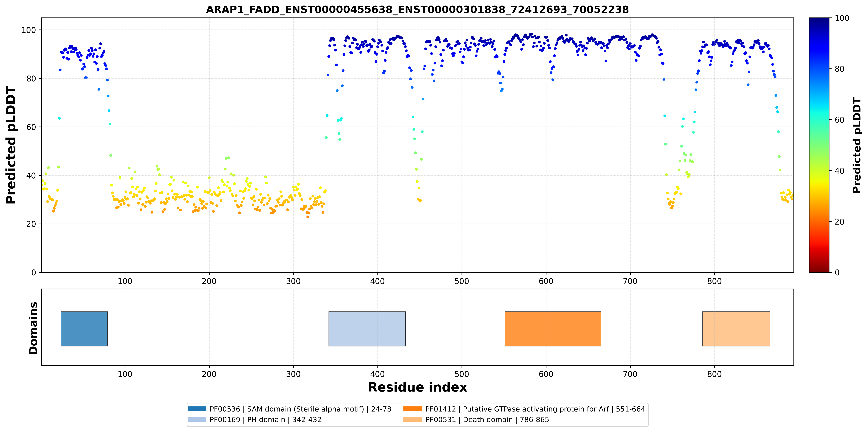Viewport: 868px width, 432px height.
Task: Select the Arf GTPase orange domain box
Action: 553,329
